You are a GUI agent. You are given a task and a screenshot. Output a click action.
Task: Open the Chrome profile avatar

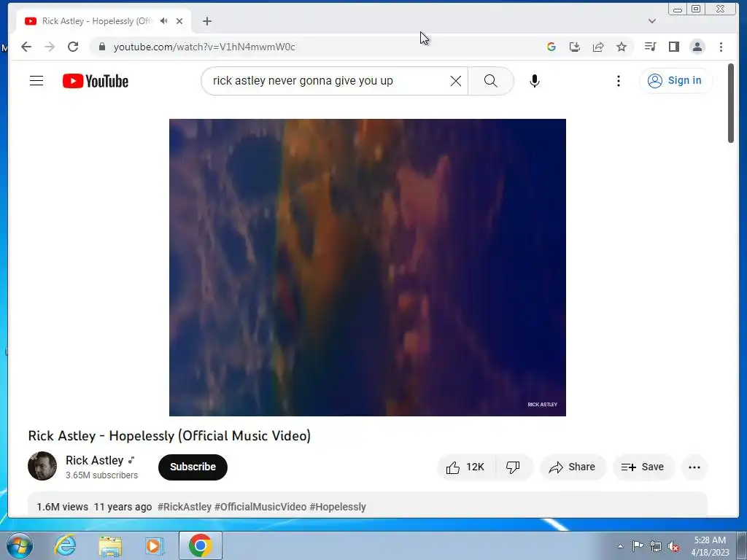click(x=697, y=47)
